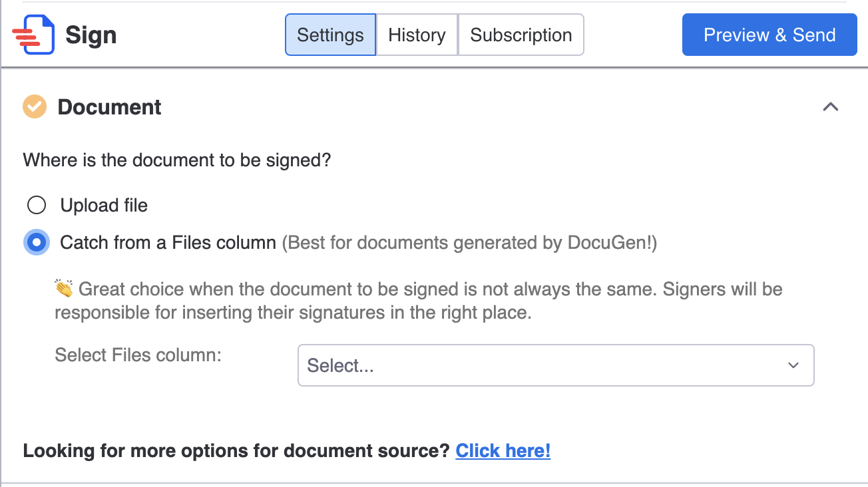Click the Select... placeholder text

pyautogui.click(x=340, y=365)
